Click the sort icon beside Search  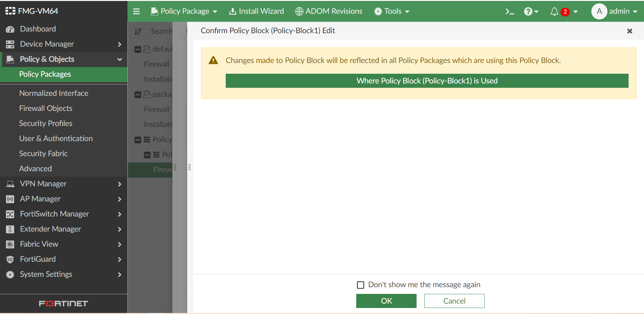[138, 31]
